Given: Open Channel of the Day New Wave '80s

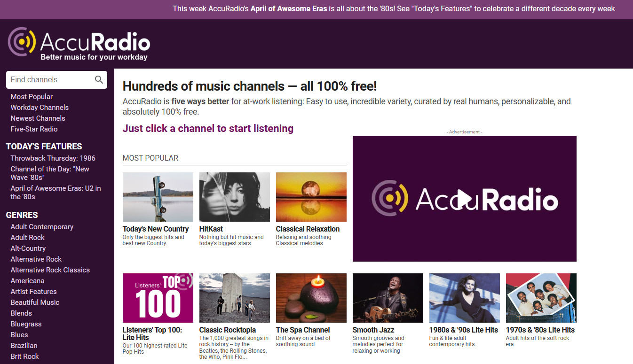Looking at the screenshot, I should click(x=50, y=173).
